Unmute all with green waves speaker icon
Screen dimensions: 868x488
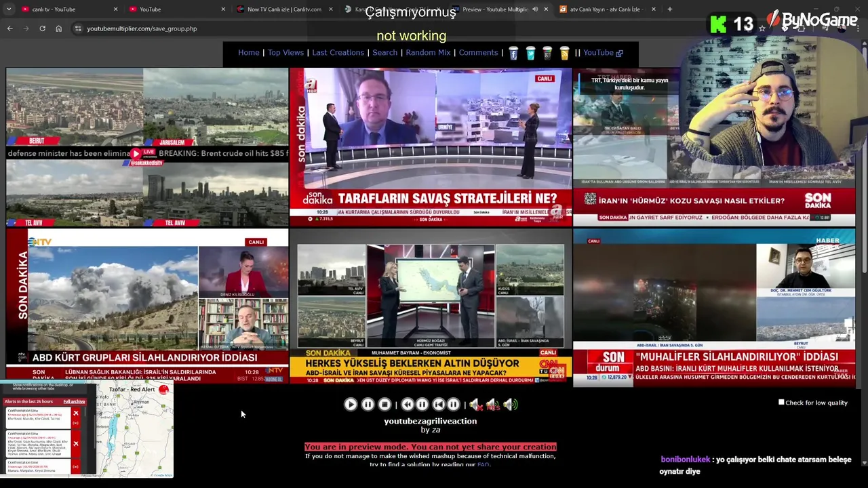pyautogui.click(x=511, y=405)
